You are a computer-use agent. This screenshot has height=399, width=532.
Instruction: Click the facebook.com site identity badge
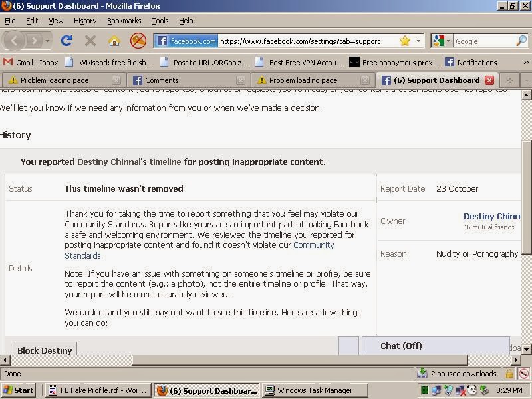pos(186,41)
